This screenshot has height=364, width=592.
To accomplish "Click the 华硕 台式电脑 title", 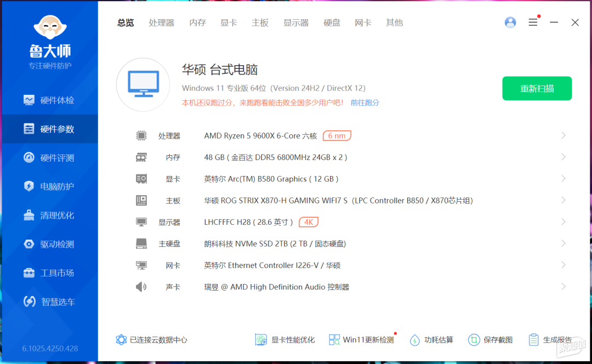I will tap(220, 70).
